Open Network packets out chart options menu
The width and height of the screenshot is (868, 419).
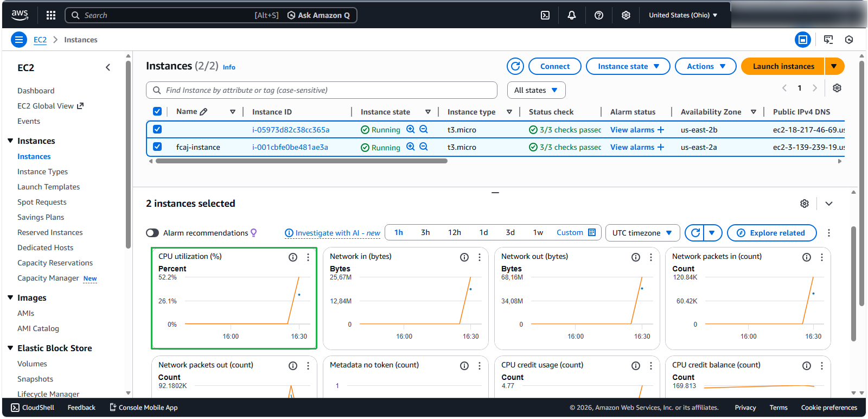click(308, 366)
